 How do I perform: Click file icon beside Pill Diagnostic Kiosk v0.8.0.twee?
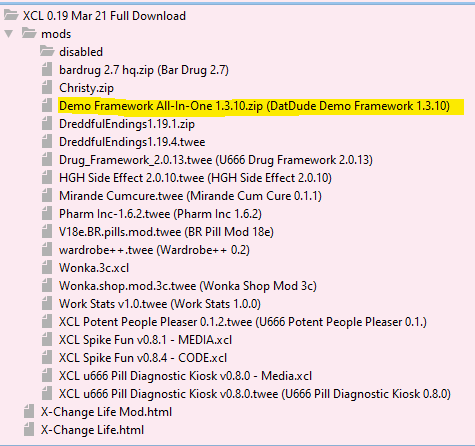click(47, 394)
